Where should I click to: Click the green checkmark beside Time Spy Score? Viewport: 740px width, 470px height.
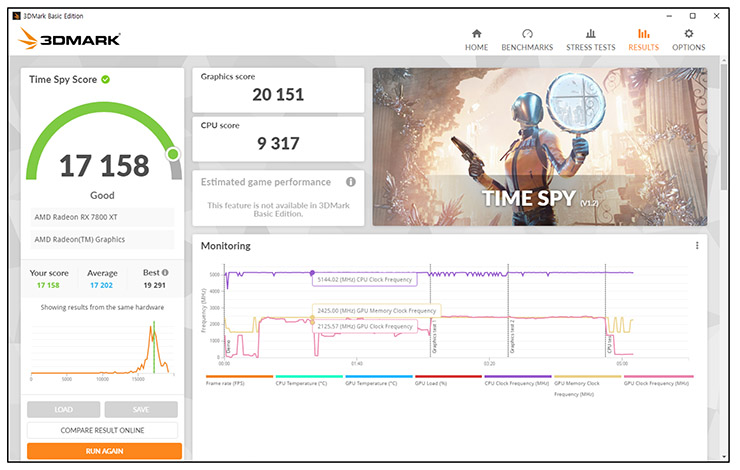[105, 80]
